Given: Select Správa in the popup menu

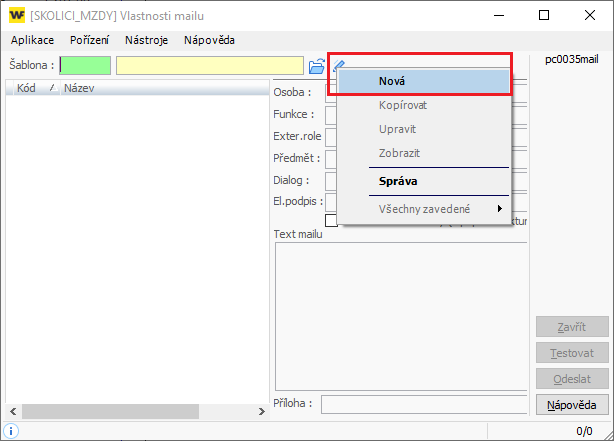Looking at the screenshot, I should (x=398, y=181).
